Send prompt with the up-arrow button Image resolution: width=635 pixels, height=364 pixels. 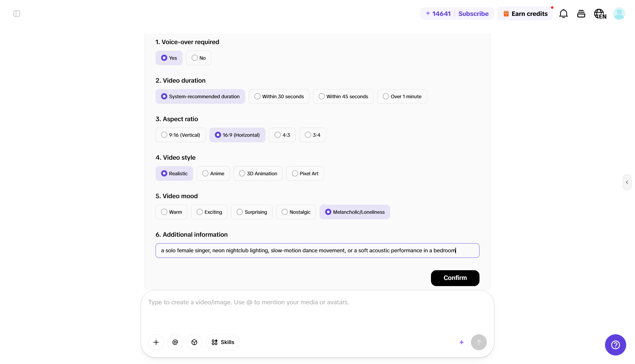coord(479,342)
